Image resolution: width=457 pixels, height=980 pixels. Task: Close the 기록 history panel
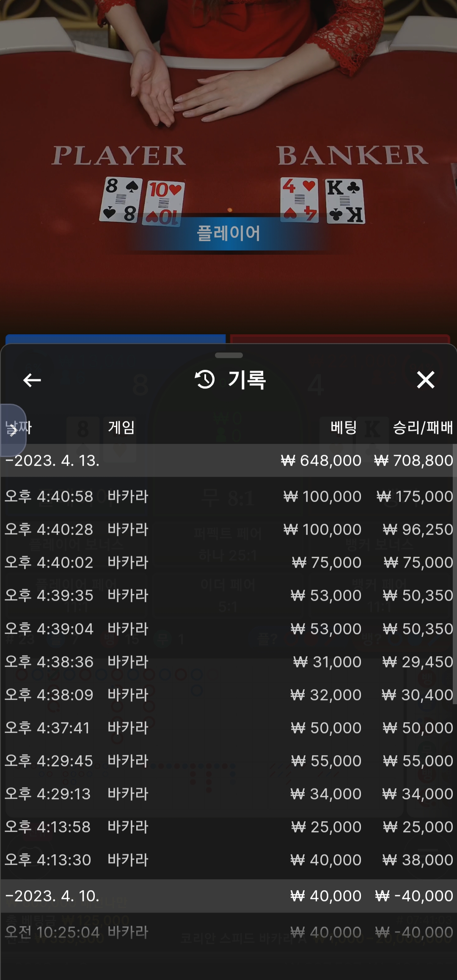click(425, 380)
